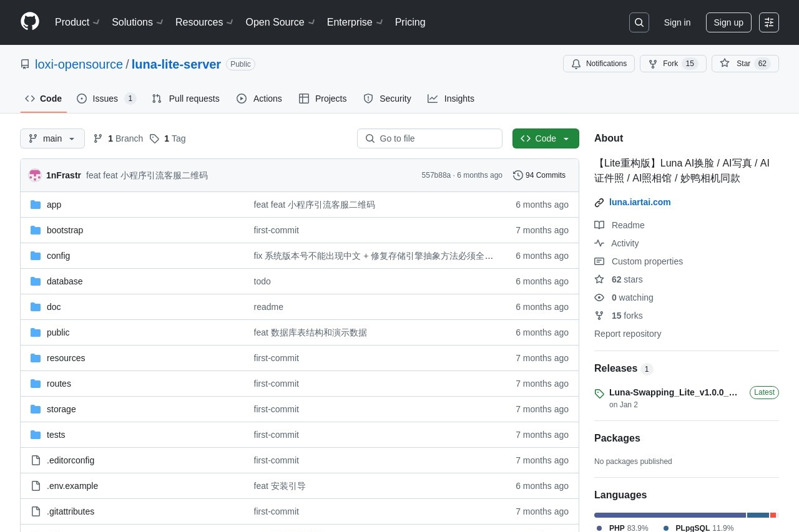Open the Pricing link
The width and height of the screenshot is (799, 532).
(410, 22)
